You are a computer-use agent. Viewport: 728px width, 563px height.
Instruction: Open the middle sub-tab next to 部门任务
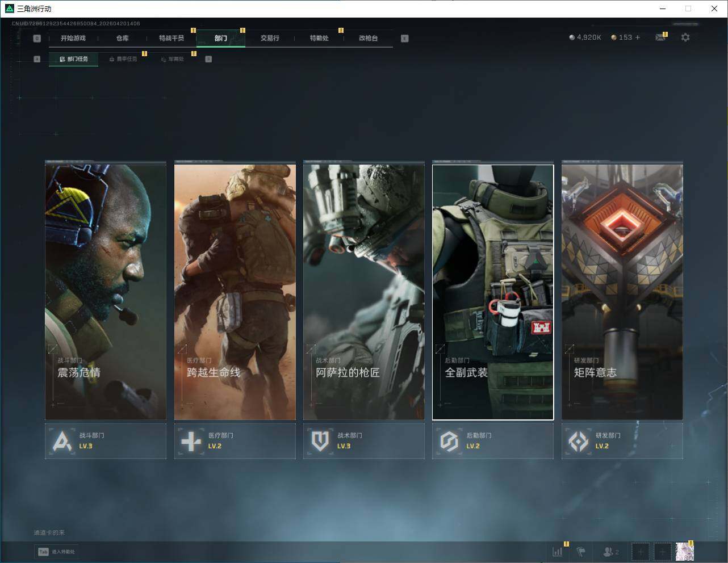pos(123,59)
